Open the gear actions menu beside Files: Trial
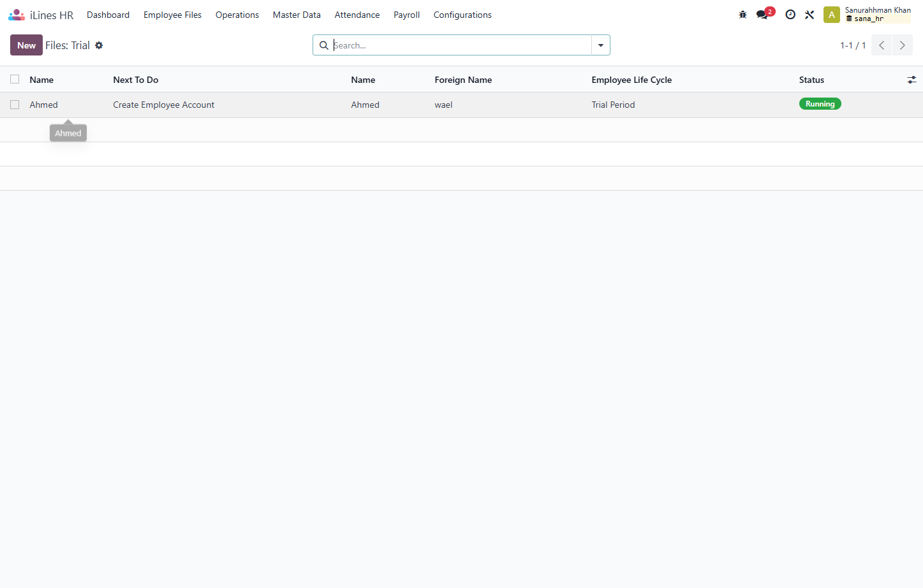 (x=99, y=45)
